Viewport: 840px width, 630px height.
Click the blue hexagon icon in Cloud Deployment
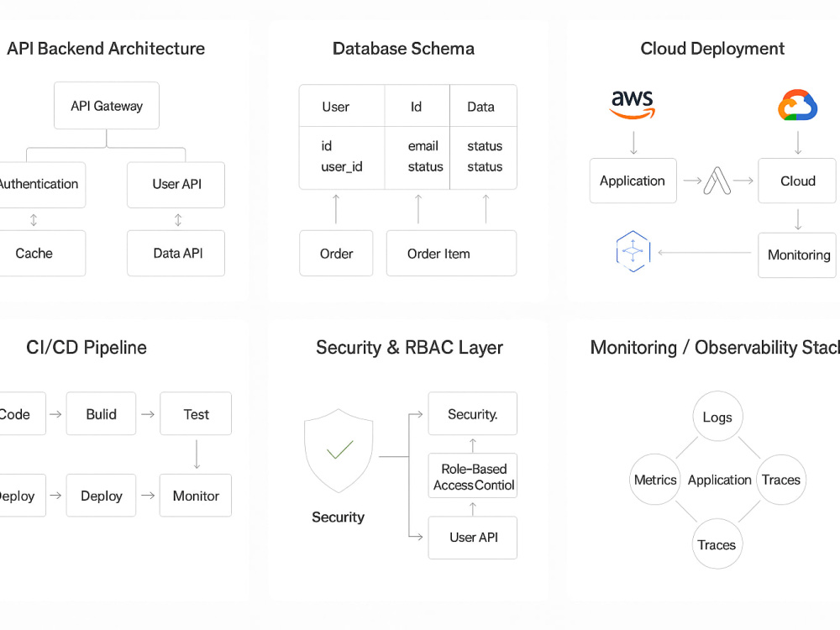click(633, 251)
